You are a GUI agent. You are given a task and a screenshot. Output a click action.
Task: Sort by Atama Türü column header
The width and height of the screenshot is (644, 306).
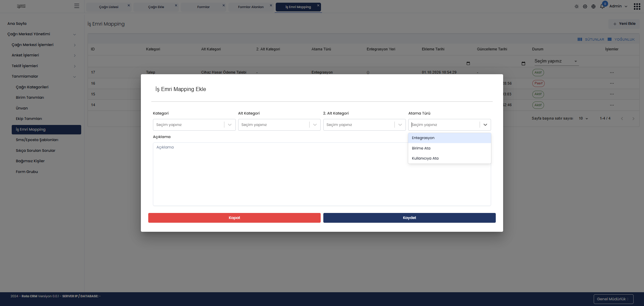point(321,49)
